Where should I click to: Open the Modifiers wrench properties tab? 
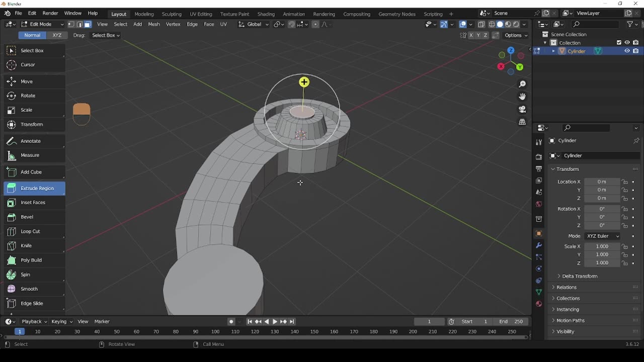coord(539,245)
